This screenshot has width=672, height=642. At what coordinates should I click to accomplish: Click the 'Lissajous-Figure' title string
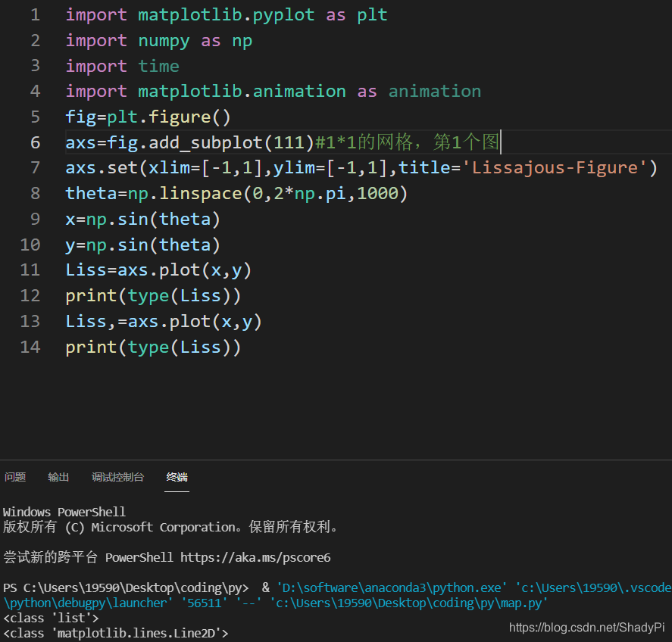click(x=554, y=168)
